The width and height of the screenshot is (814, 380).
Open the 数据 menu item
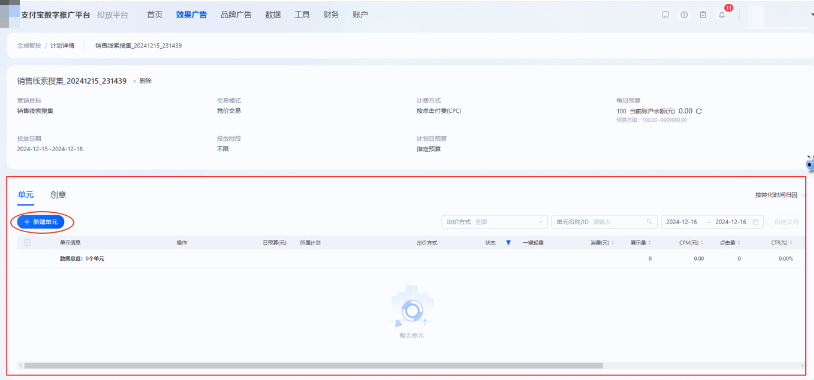(273, 15)
